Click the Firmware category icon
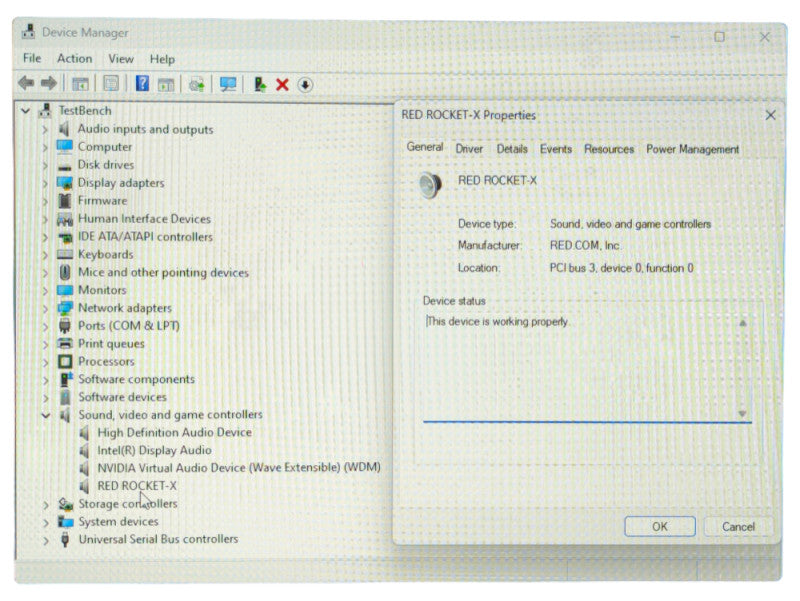This screenshot has width=800, height=601. pos(64,201)
